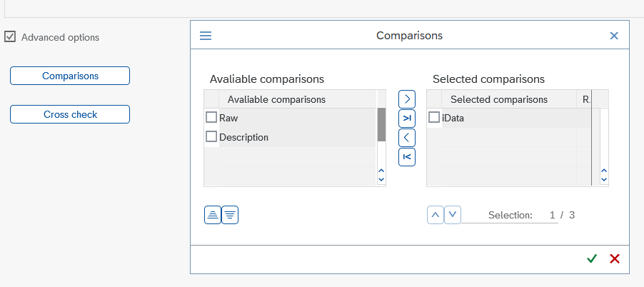Move all items to Selected comparisons
The width and height of the screenshot is (644, 287).
pos(407,118)
